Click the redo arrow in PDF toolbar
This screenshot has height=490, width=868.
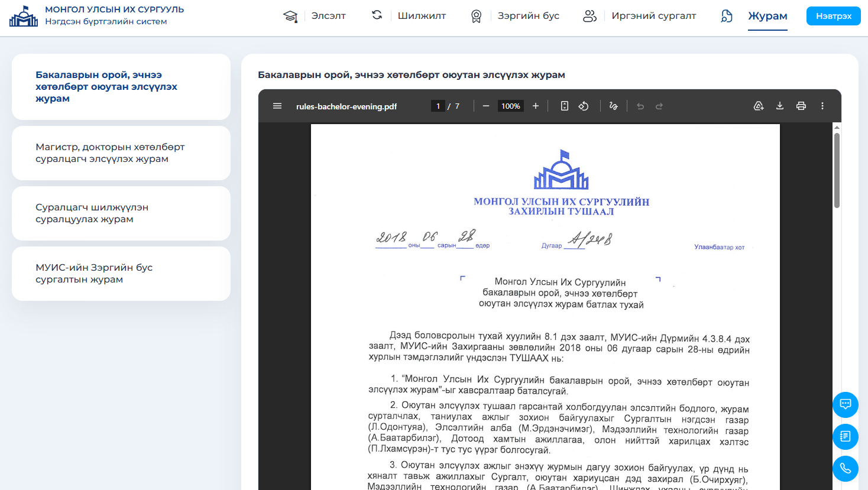(x=659, y=106)
